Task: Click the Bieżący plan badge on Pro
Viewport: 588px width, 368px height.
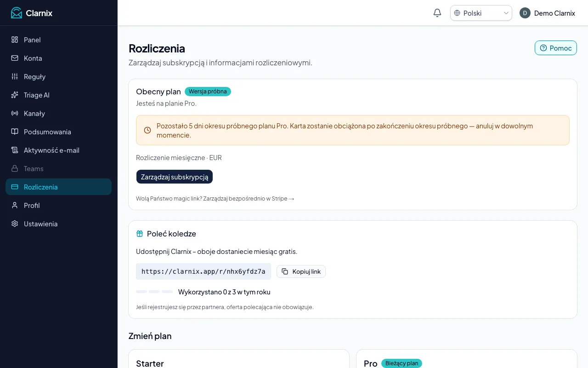Action: pyautogui.click(x=401, y=363)
